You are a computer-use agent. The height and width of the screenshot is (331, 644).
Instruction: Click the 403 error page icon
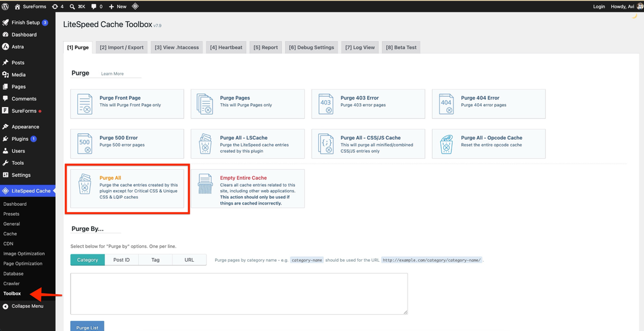(x=326, y=104)
